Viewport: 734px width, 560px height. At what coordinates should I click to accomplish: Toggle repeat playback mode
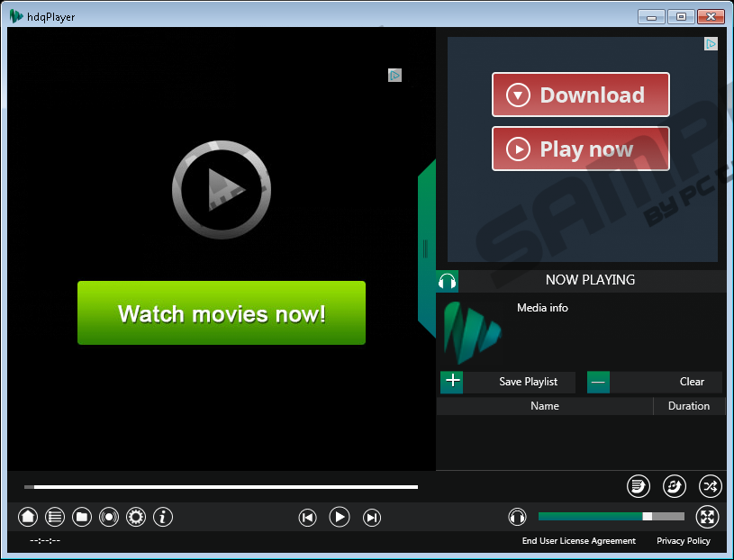(674, 486)
